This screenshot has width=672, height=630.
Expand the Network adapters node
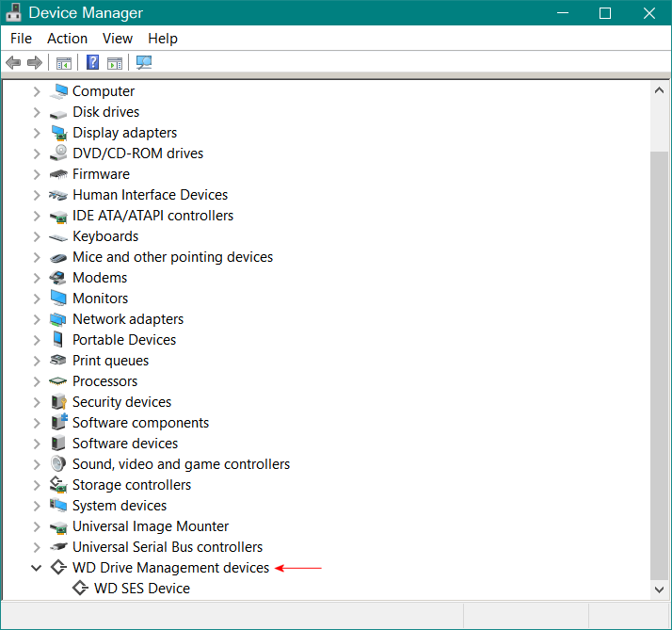pyautogui.click(x=37, y=319)
